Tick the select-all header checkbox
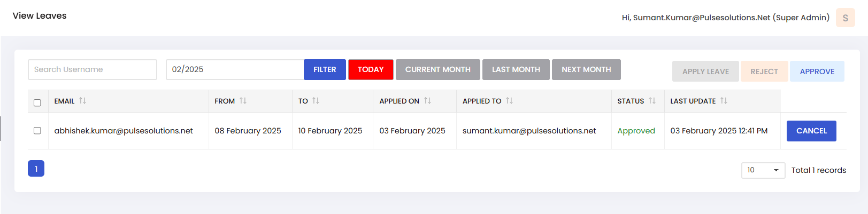 [37, 102]
